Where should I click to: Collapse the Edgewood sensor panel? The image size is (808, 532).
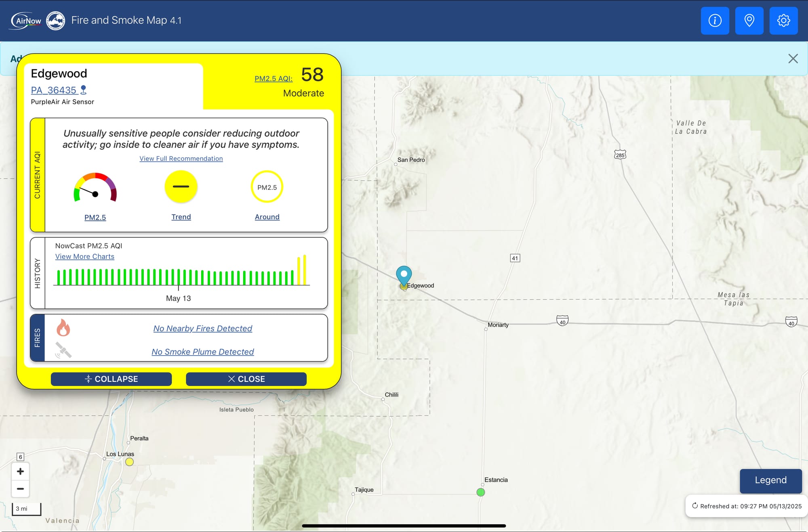pyautogui.click(x=111, y=379)
